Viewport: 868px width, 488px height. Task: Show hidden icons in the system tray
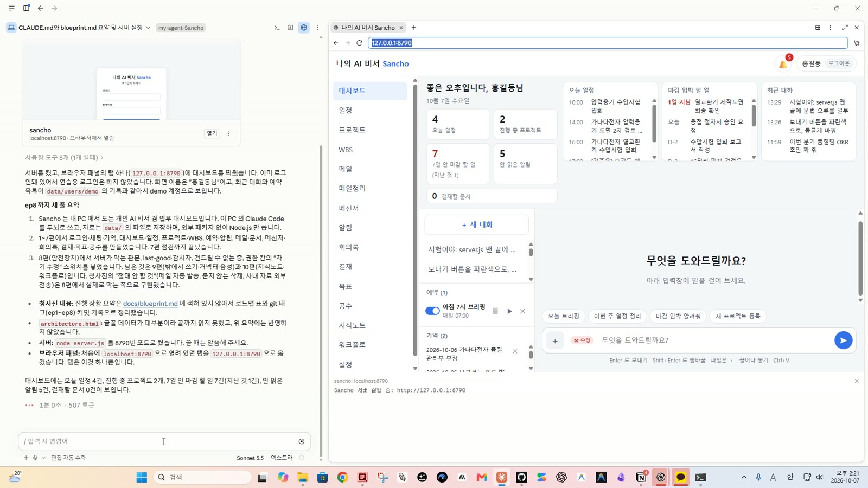(x=744, y=477)
